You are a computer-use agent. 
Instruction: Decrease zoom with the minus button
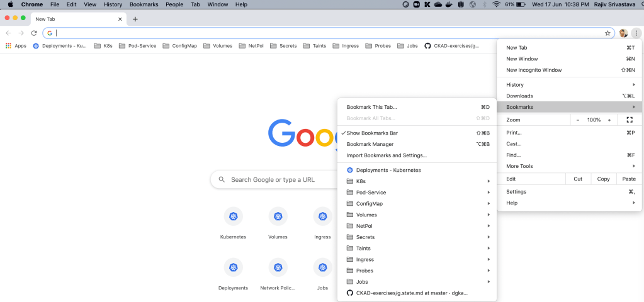tap(577, 120)
